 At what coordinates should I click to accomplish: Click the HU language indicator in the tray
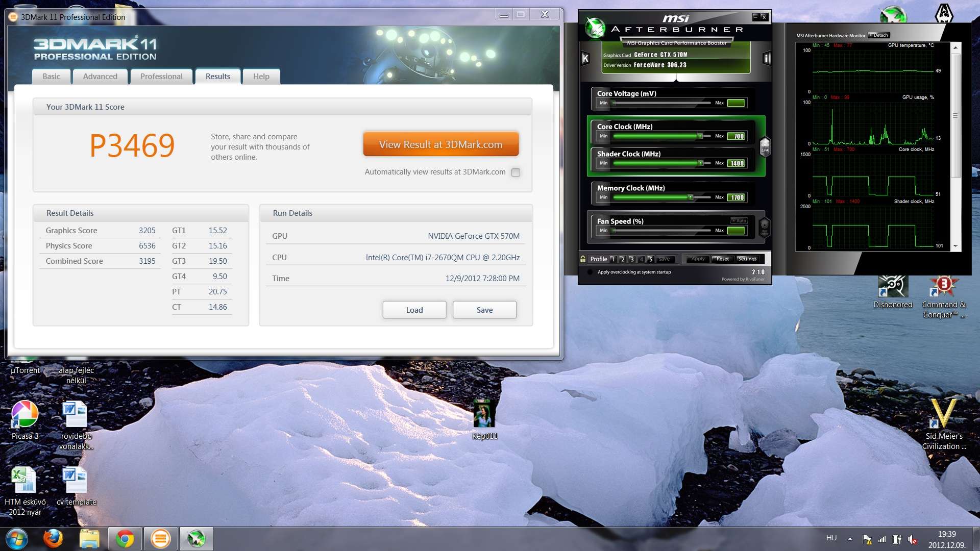tap(831, 538)
